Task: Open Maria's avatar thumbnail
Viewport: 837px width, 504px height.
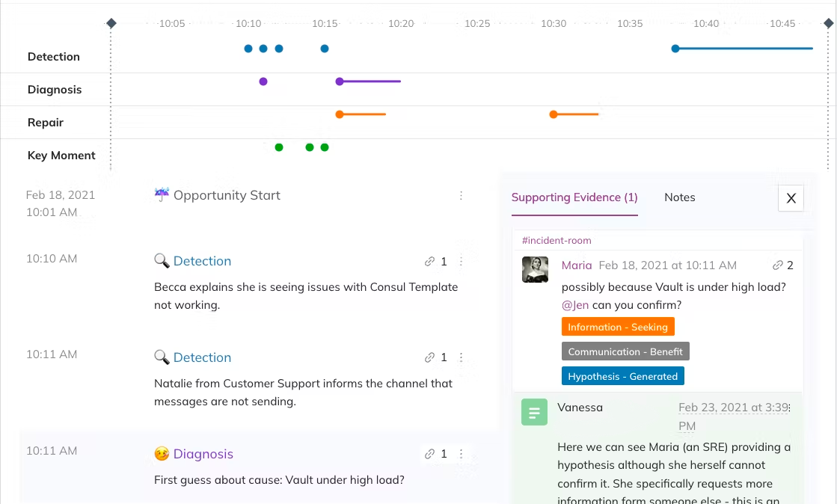Action: (535, 270)
